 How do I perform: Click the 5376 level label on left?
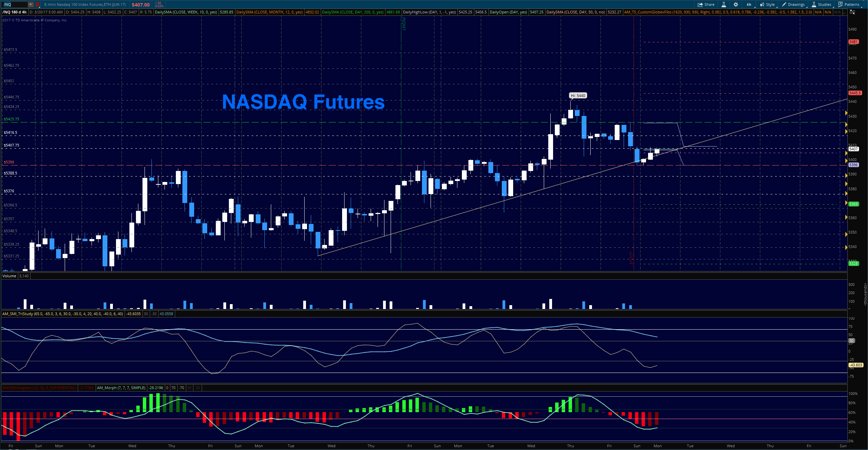[9, 191]
